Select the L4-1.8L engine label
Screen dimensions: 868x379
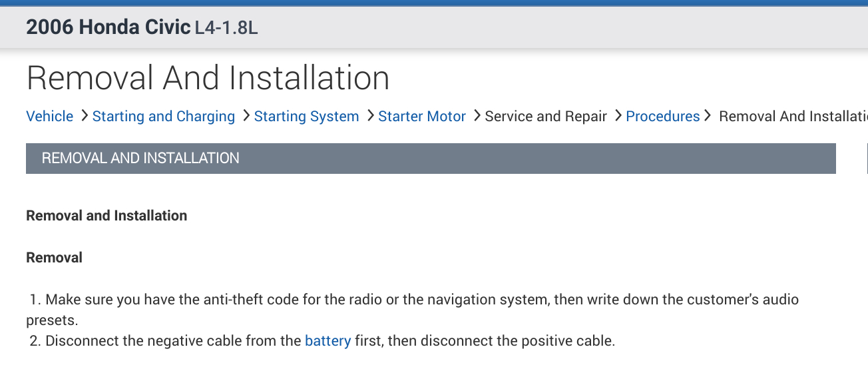point(226,29)
